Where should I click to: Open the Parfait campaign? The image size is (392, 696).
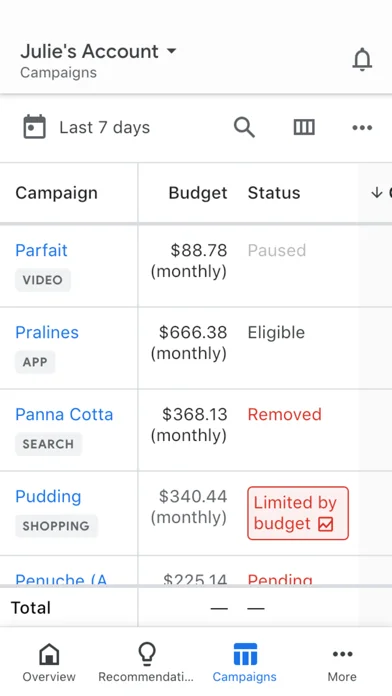click(41, 250)
